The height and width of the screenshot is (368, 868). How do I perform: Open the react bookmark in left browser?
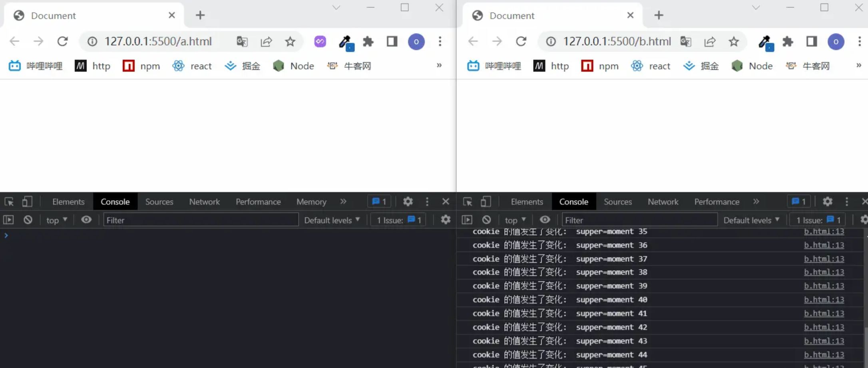click(x=192, y=66)
